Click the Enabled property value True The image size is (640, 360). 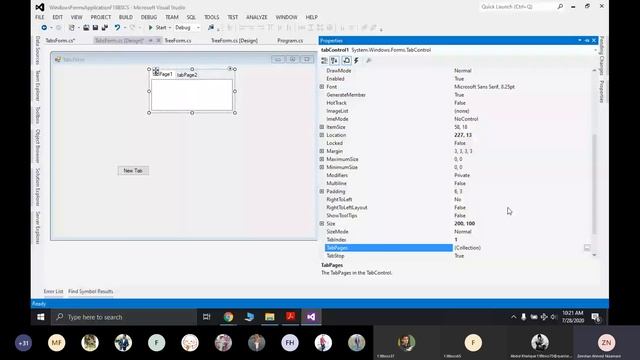(x=459, y=79)
